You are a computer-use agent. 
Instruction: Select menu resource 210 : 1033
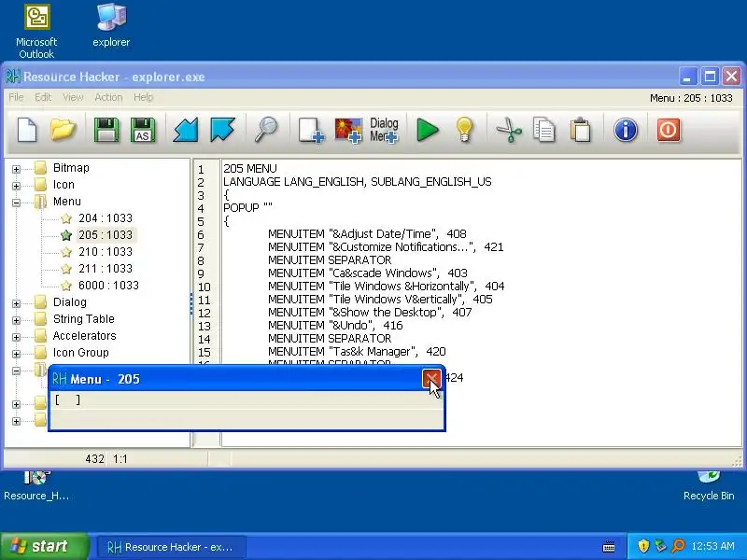point(106,251)
